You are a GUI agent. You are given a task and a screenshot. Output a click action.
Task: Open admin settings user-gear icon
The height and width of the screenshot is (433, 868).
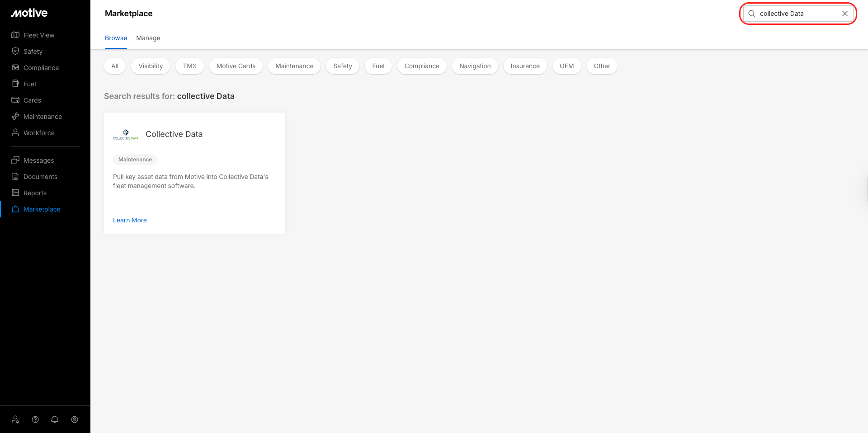pyautogui.click(x=16, y=419)
